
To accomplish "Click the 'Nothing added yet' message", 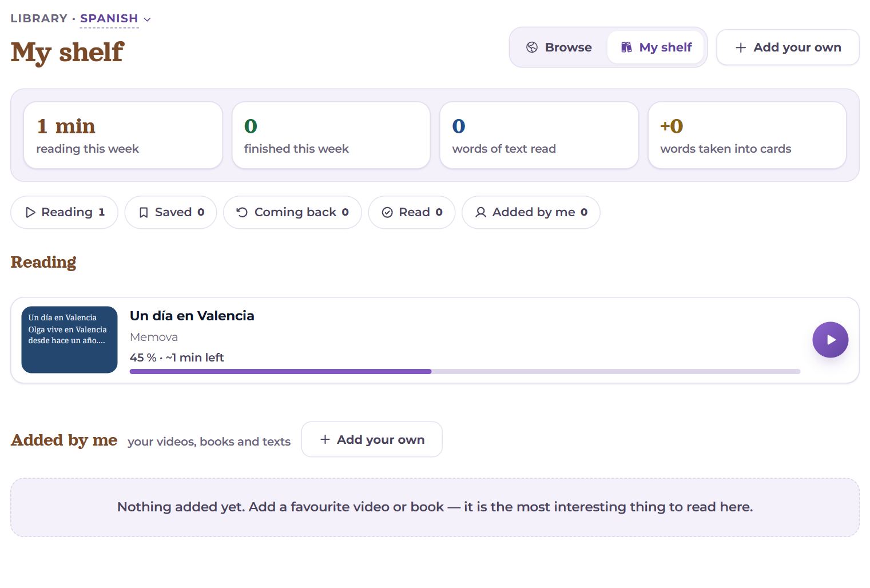I will [435, 507].
